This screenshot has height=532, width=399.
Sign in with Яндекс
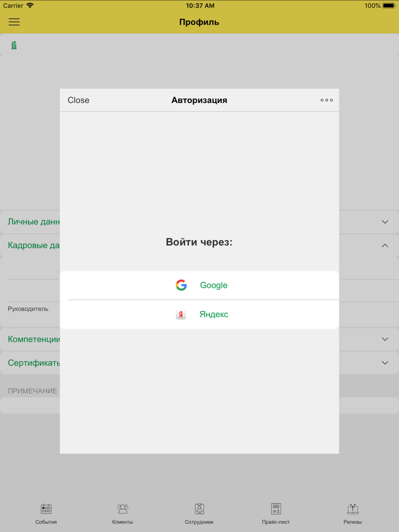tap(199, 314)
